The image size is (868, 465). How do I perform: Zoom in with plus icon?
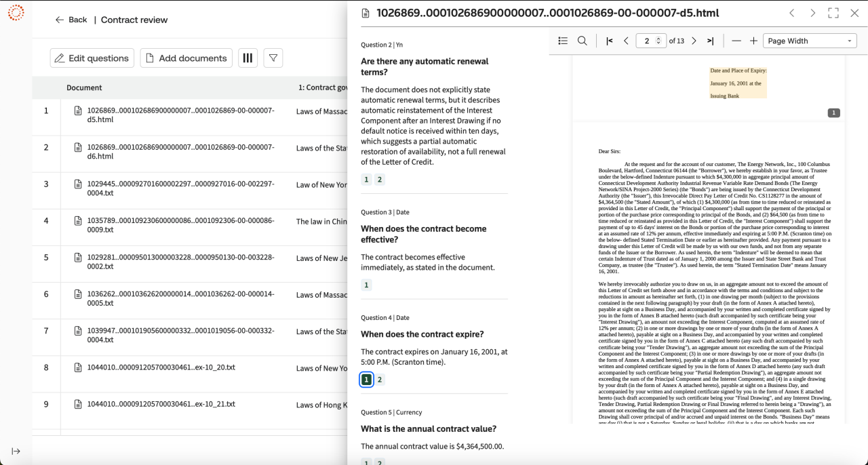tap(753, 41)
